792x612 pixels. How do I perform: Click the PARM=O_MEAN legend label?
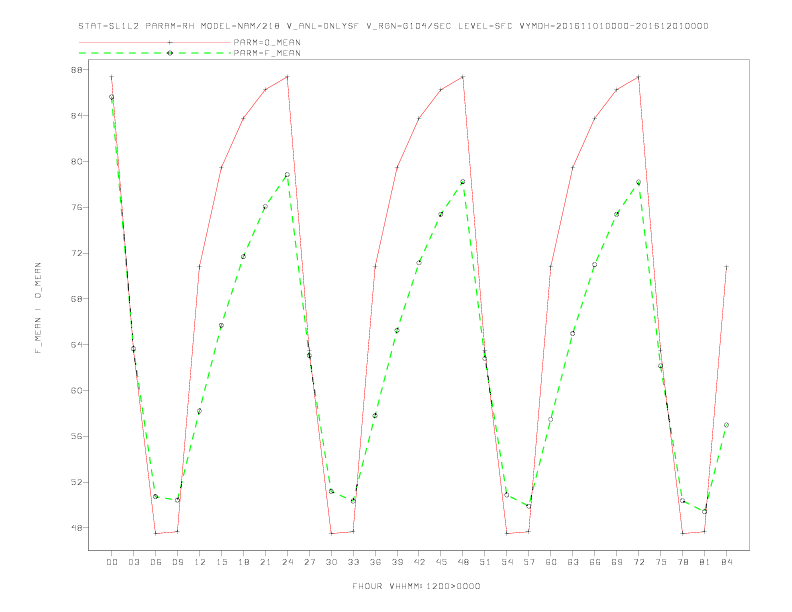267,42
